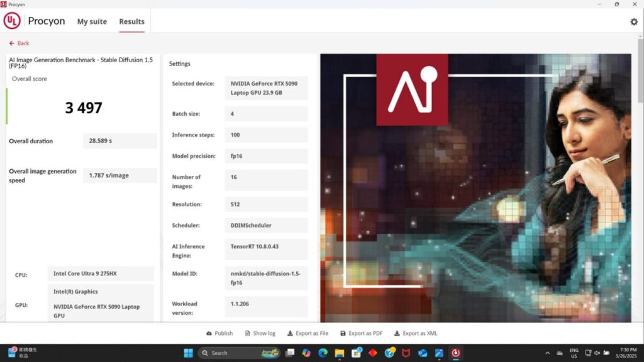Click the Export as XML download icon
This screenshot has width=644, height=362.
click(x=397, y=333)
